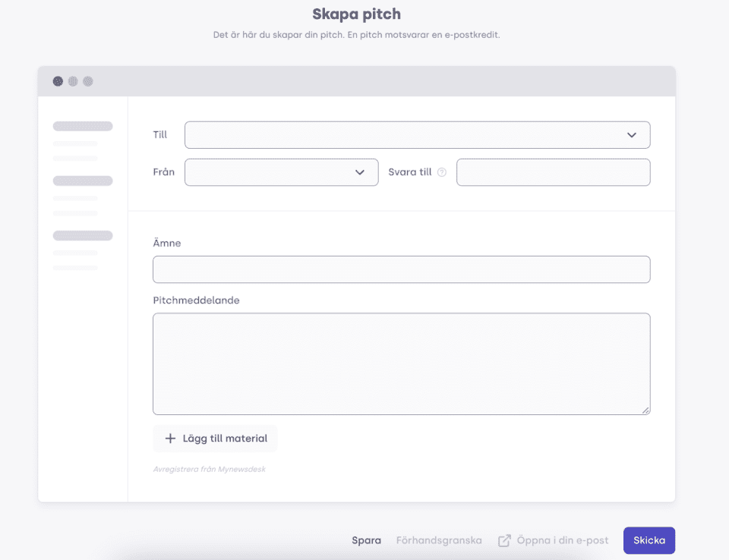Click Förhandsgranska to preview the pitch
The image size is (729, 560).
(x=439, y=540)
